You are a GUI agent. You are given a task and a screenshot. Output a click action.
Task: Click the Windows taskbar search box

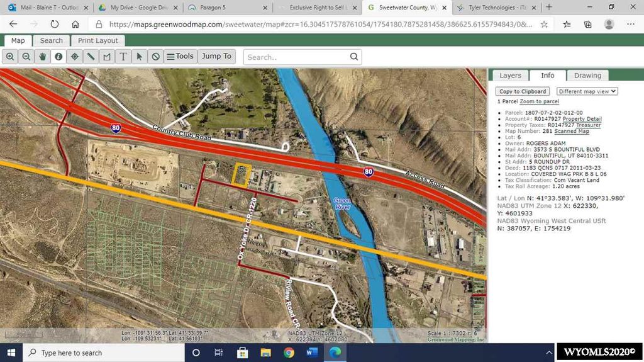104,353
